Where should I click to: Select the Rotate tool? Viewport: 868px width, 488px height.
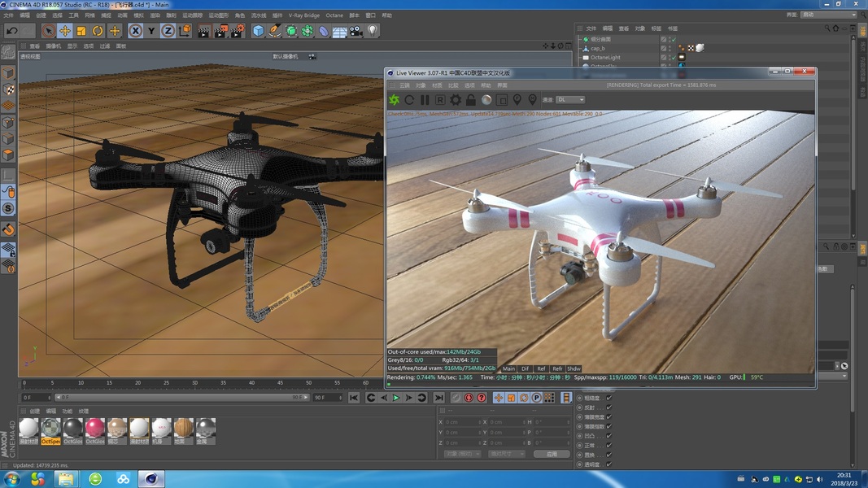pos(98,31)
